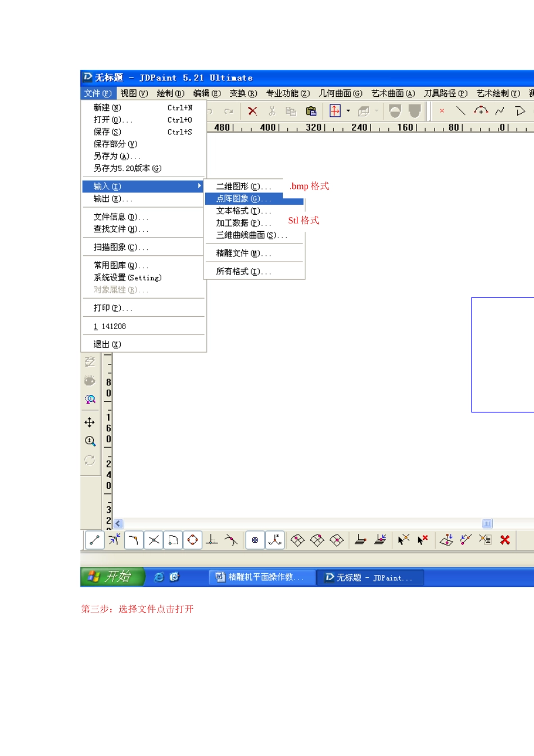Choose 另存为(A)... menu entry
This screenshot has height=756, width=534.
tap(143, 156)
